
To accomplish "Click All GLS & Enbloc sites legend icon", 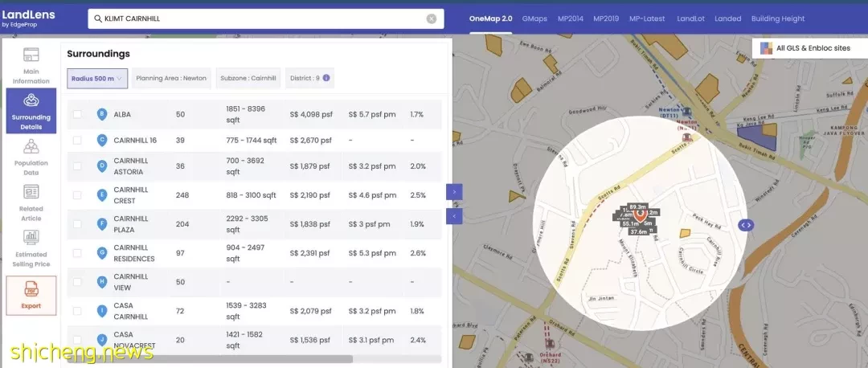I will coord(766,48).
